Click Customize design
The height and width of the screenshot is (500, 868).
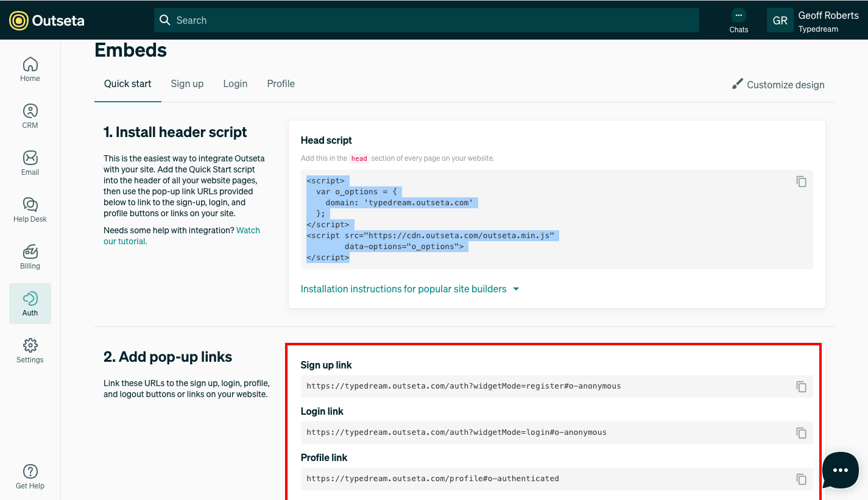(x=778, y=85)
